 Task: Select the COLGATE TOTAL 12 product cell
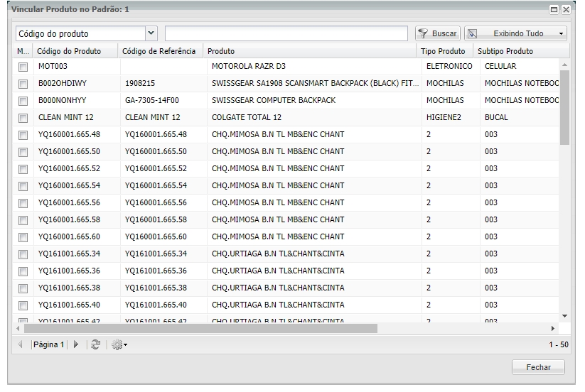(314, 117)
